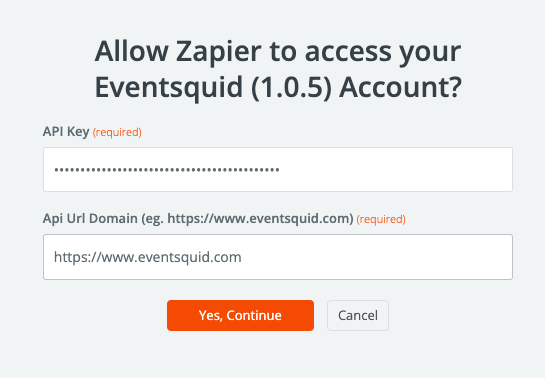Click the https://www.eventsquid.com text in domain field

pos(148,257)
